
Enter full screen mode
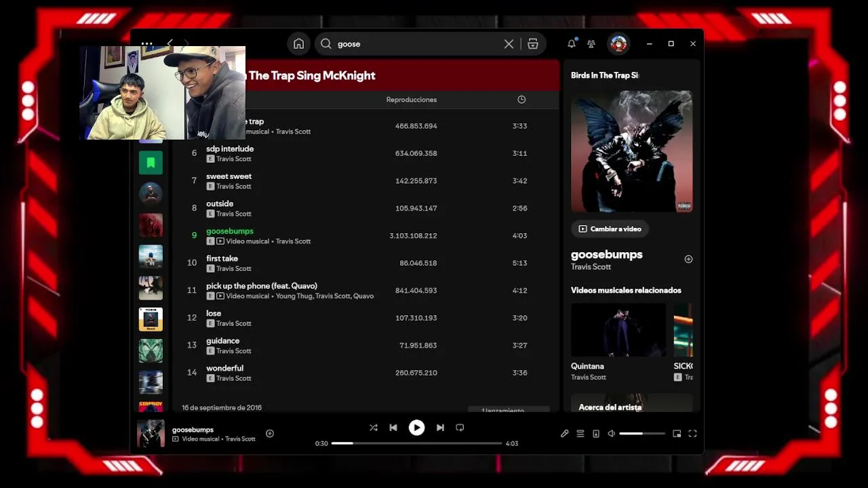click(692, 434)
